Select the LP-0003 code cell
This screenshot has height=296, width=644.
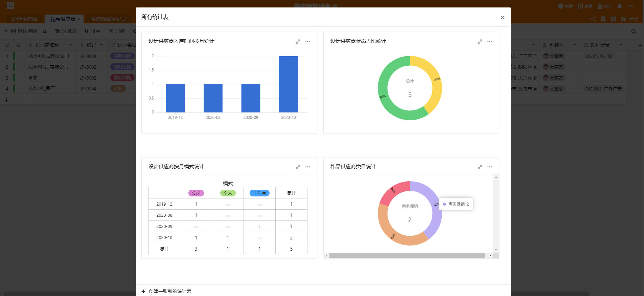pos(92,78)
